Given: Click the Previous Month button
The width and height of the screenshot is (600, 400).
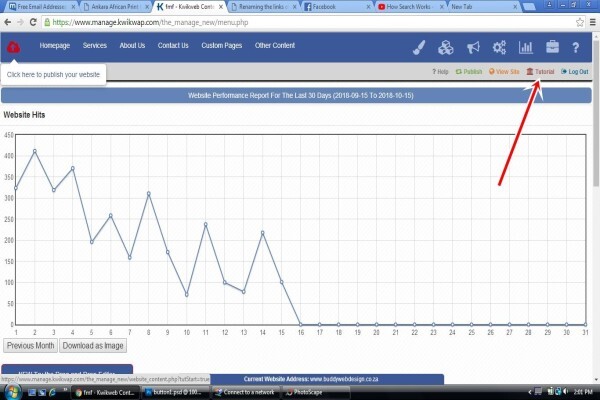Looking at the screenshot, I should click(30, 346).
